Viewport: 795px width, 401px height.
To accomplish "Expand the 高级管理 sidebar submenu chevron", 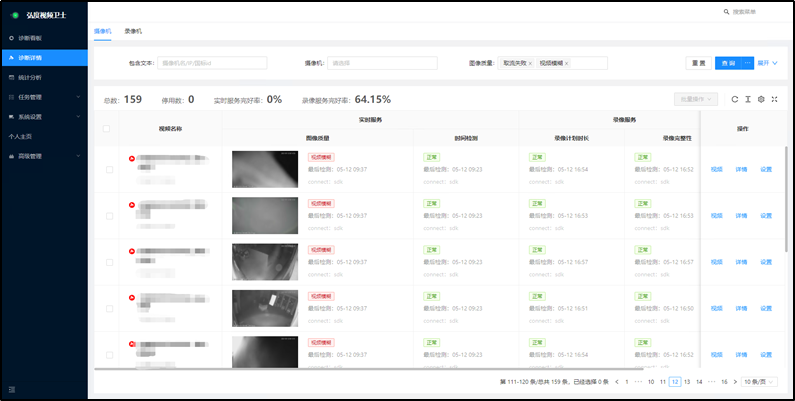I will coord(79,156).
